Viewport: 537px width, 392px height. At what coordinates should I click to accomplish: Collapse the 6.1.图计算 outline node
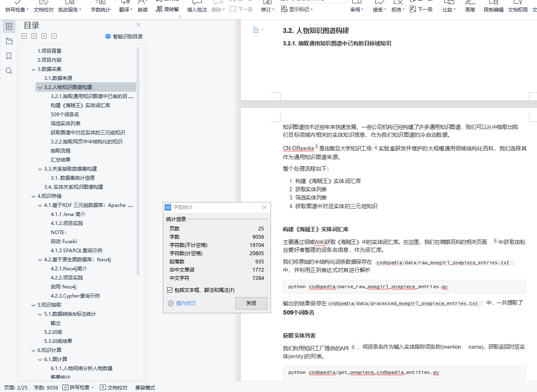[40, 359]
